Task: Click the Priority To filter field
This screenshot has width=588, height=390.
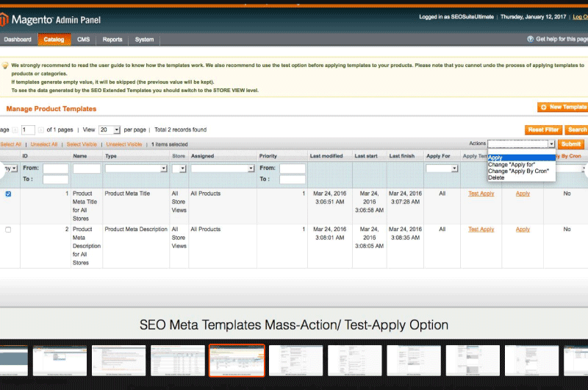Action: click(x=293, y=180)
